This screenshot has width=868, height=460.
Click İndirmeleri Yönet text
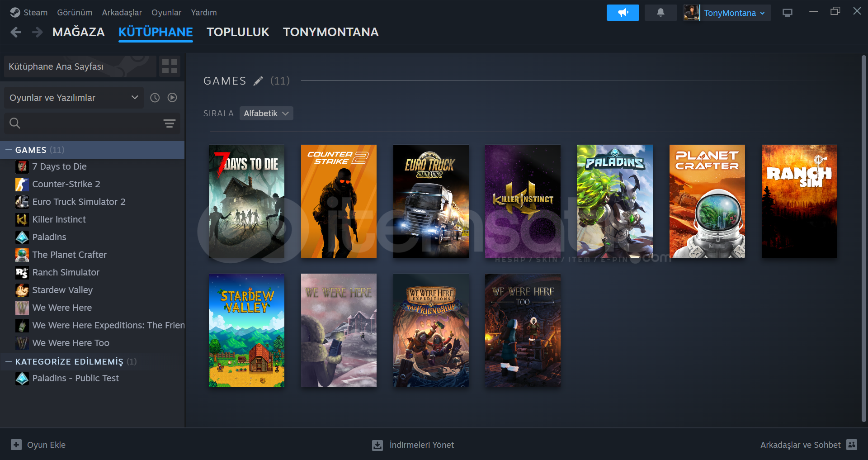coord(422,445)
